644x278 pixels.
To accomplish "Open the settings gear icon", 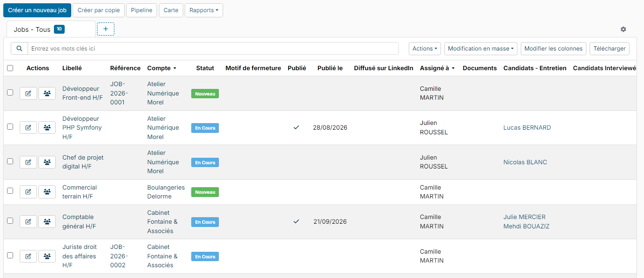I will coord(623,29).
